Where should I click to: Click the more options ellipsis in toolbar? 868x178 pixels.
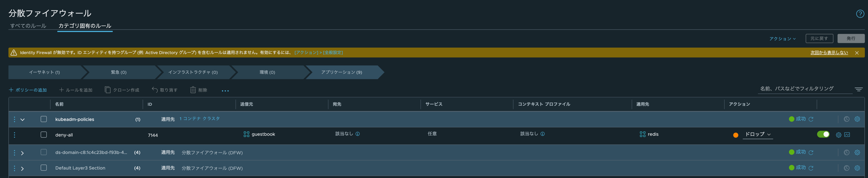click(x=225, y=91)
